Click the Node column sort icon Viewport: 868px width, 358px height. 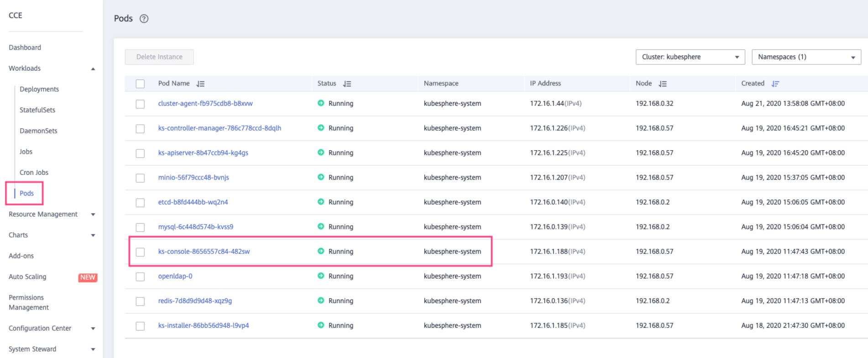click(x=663, y=84)
